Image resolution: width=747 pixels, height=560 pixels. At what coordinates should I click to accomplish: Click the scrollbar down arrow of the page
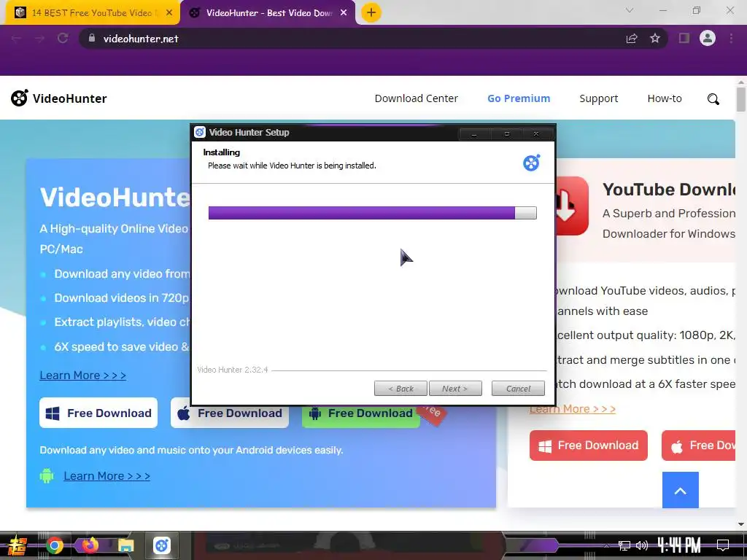coord(741,524)
